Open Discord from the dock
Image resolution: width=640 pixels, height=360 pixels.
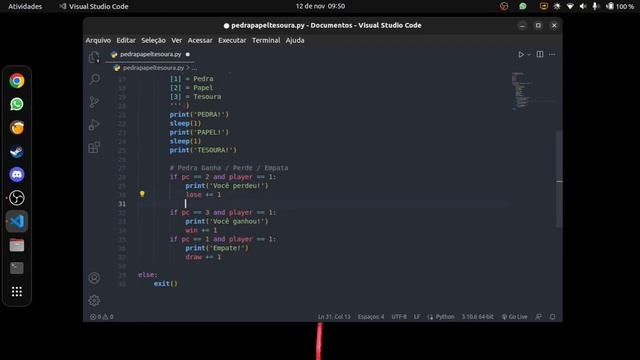point(17,175)
